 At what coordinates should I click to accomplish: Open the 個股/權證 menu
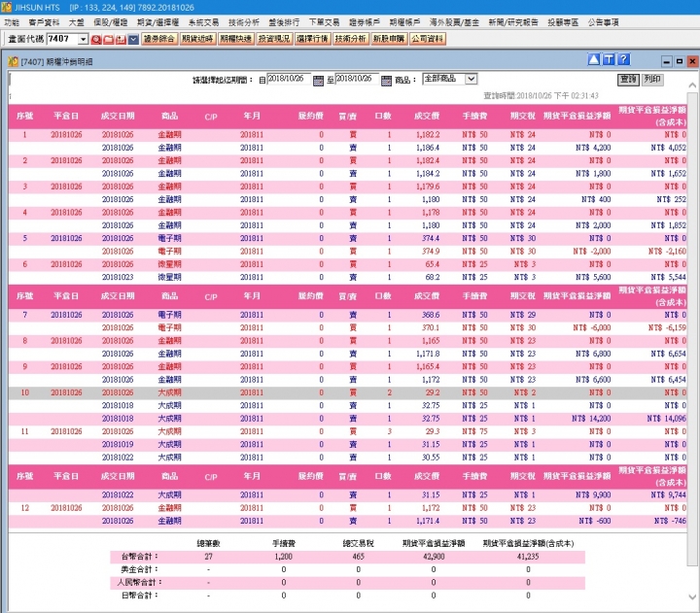tap(110, 22)
